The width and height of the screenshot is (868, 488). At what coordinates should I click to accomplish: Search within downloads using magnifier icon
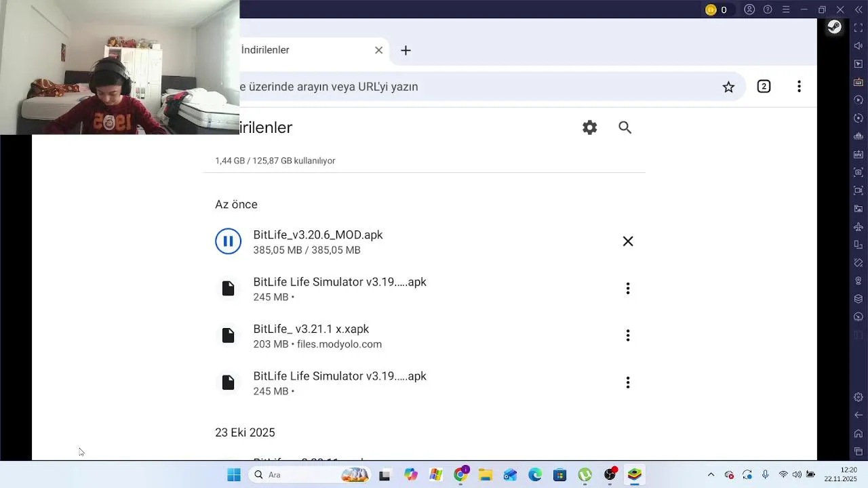[x=625, y=127]
